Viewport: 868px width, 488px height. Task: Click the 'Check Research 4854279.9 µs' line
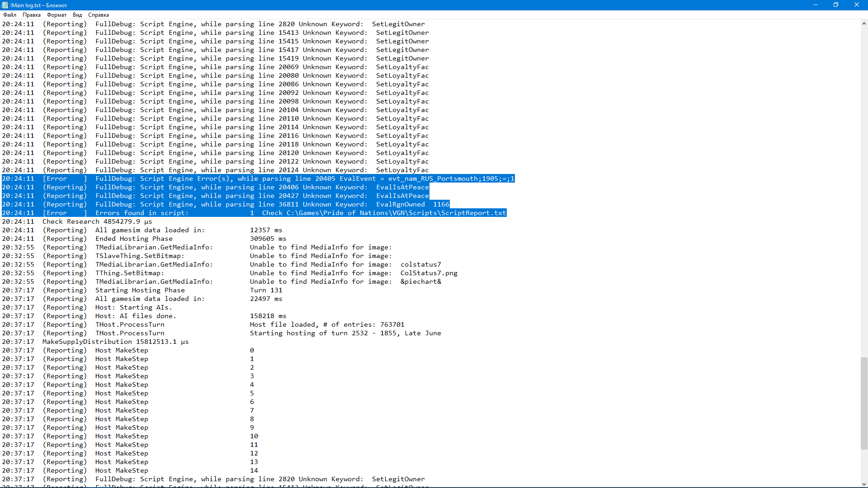coord(97,221)
